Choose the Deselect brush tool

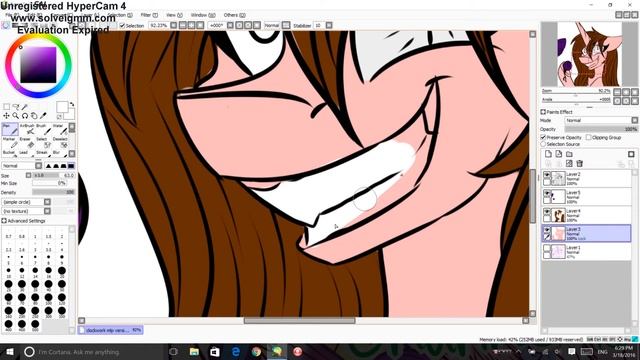60,142
